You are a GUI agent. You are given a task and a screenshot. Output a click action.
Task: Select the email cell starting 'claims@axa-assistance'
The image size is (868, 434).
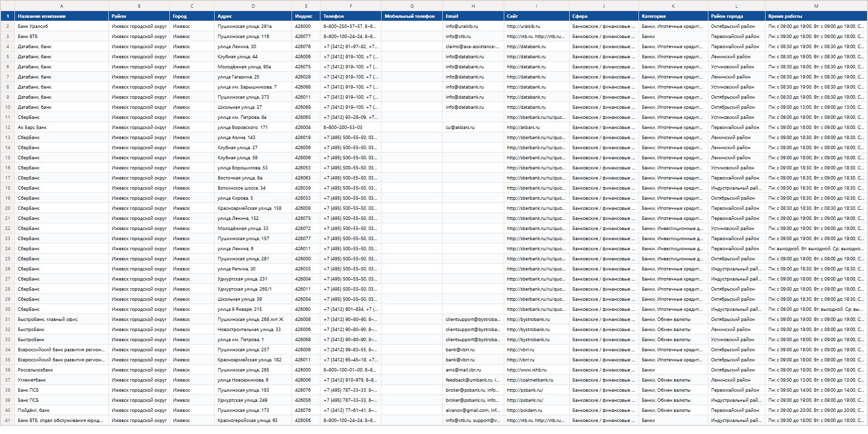tap(473, 47)
